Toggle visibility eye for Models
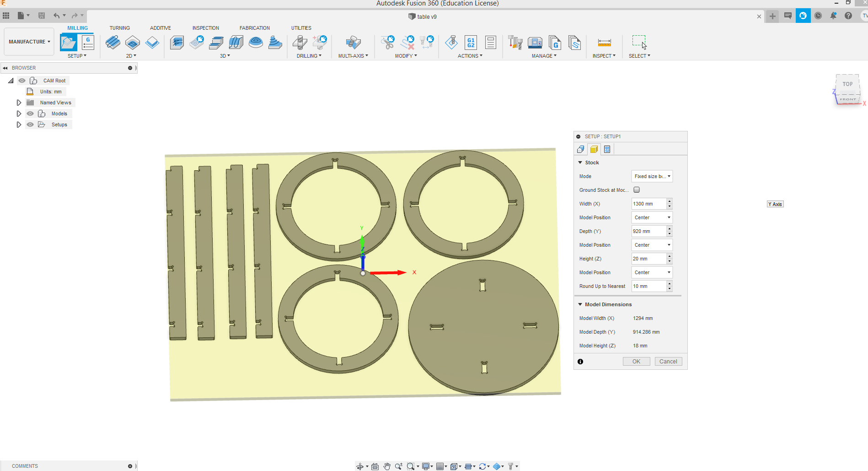Image resolution: width=868 pixels, height=471 pixels. (30, 114)
